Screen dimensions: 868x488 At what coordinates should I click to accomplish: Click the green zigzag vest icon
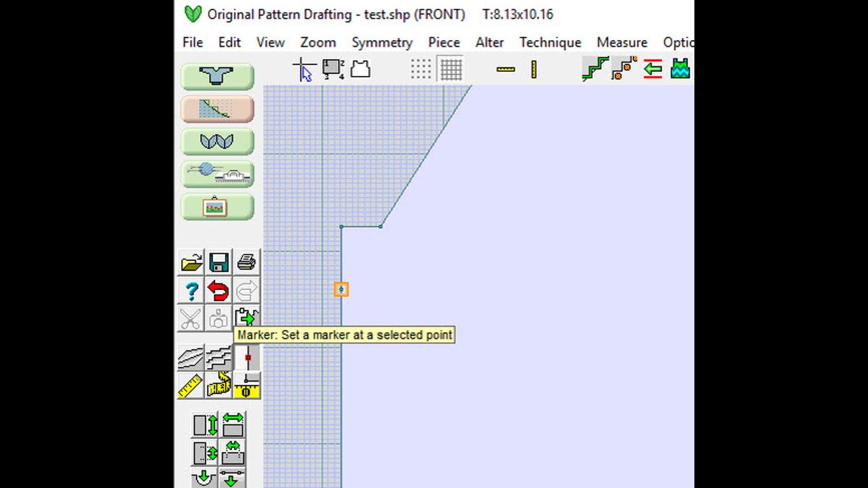click(x=680, y=69)
